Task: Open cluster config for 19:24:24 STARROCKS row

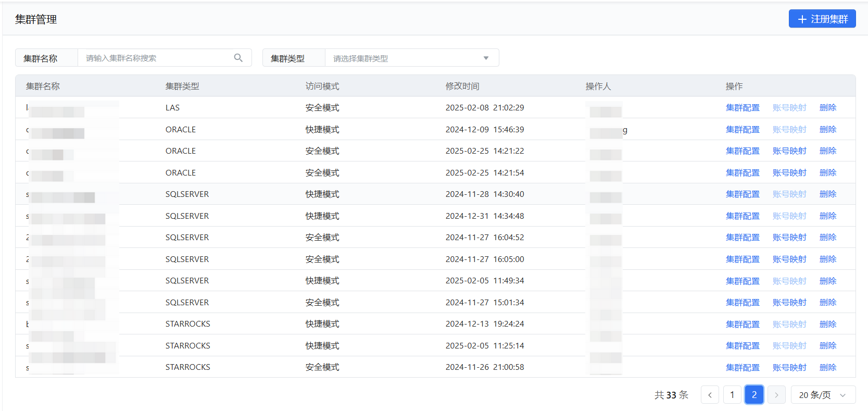Action: [743, 324]
